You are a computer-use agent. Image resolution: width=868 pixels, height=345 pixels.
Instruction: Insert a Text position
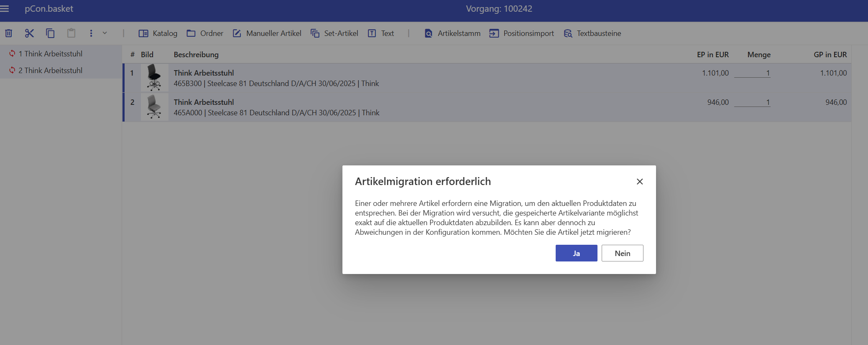[x=381, y=33]
